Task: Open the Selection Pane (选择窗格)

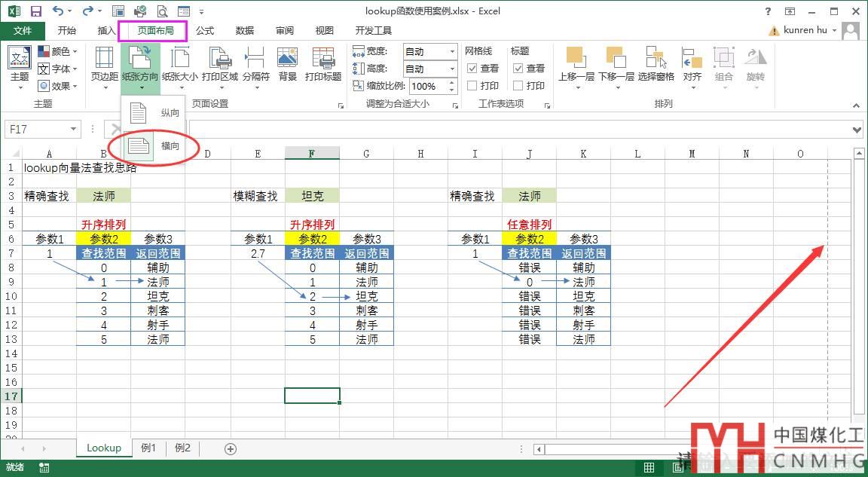Action: point(656,65)
